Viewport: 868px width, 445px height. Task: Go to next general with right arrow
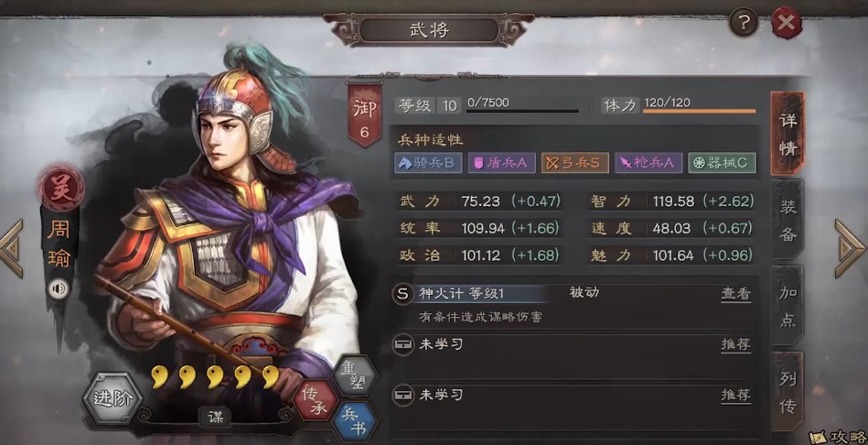click(x=851, y=248)
